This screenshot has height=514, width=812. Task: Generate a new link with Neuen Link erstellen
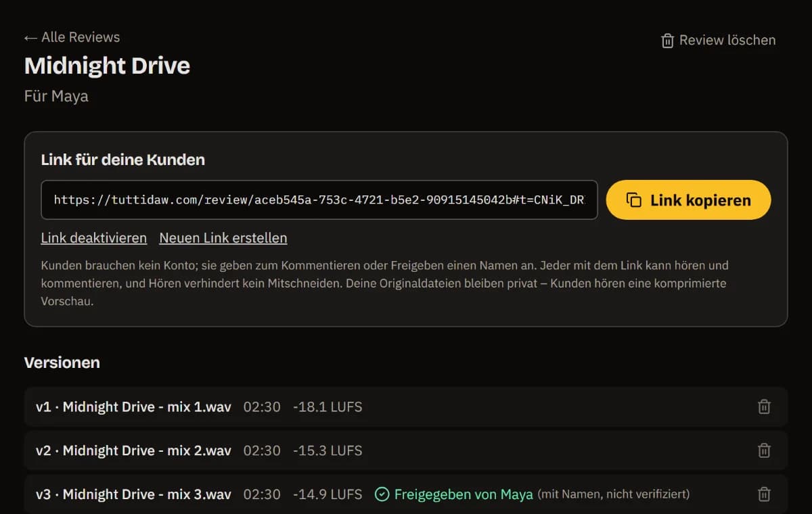pyautogui.click(x=223, y=238)
